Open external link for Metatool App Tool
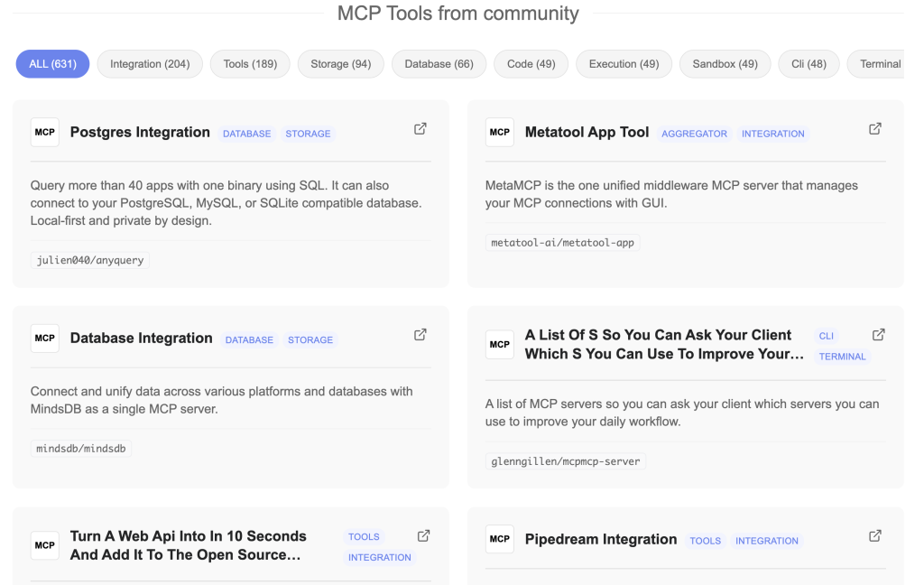The image size is (924, 585). [x=875, y=128]
